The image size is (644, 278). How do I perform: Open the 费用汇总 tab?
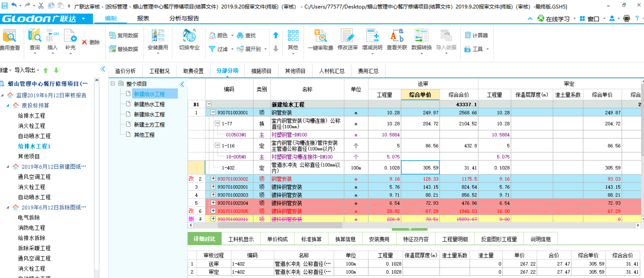(x=368, y=71)
